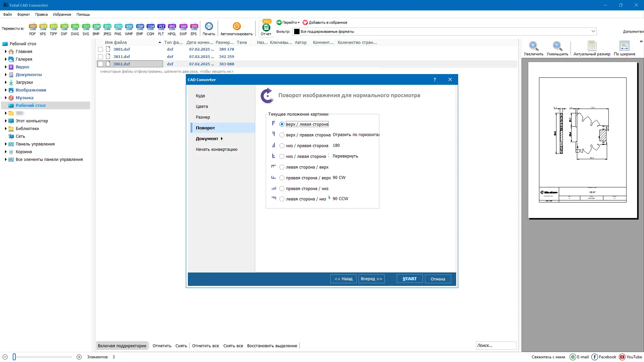The width and height of the screenshot is (644, 362).
Task: Click Добавить в избранное heart icon
Action: tap(305, 22)
